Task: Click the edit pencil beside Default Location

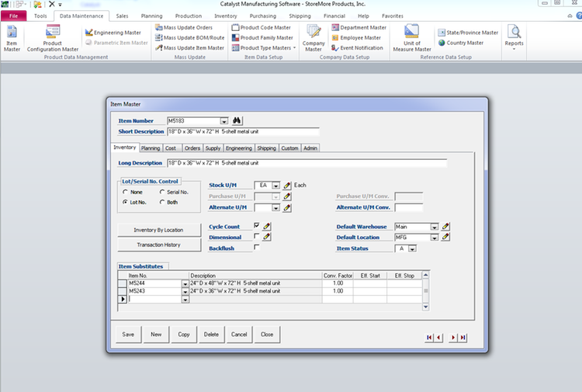Action: coord(445,237)
